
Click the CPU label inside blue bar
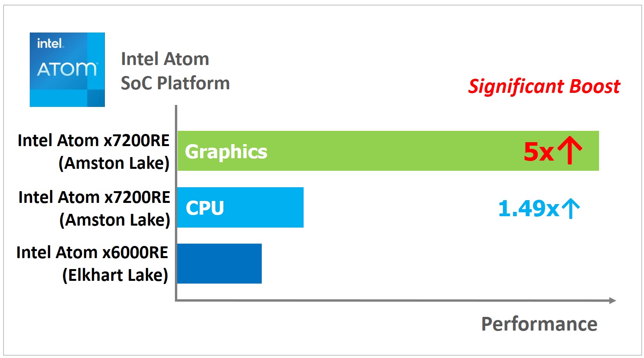pyautogui.click(x=205, y=208)
